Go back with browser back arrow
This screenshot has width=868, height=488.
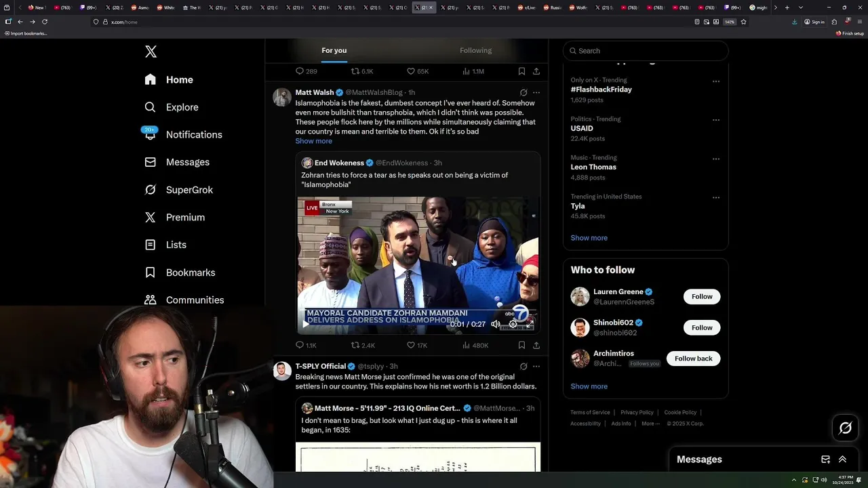pyautogui.click(x=20, y=22)
